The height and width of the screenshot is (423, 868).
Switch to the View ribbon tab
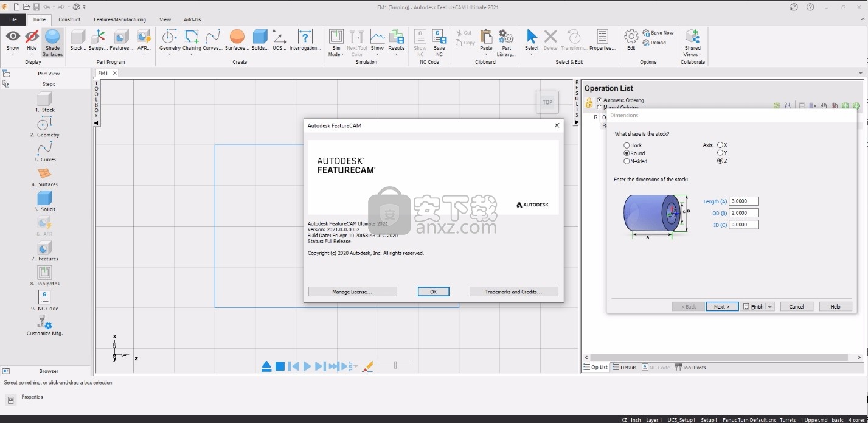click(x=165, y=19)
